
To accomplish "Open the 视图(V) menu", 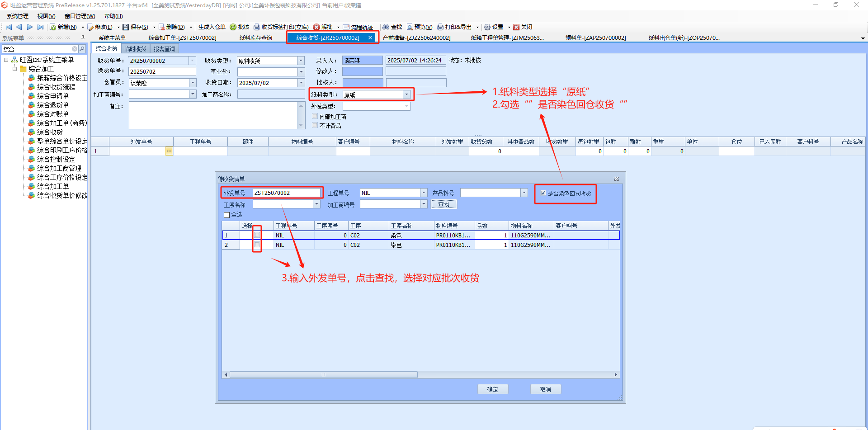I will (x=46, y=16).
